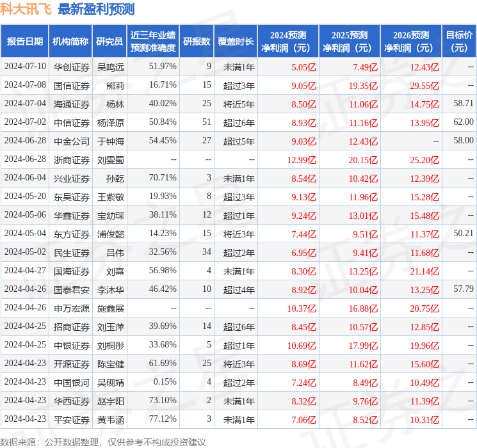Click 2025 forecast value 16.88亿
477x448 pixels.
tap(363, 308)
